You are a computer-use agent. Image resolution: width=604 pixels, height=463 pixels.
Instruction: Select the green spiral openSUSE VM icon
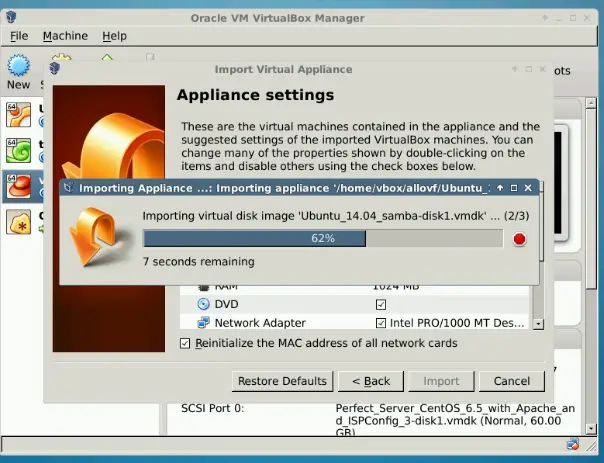tap(18, 151)
